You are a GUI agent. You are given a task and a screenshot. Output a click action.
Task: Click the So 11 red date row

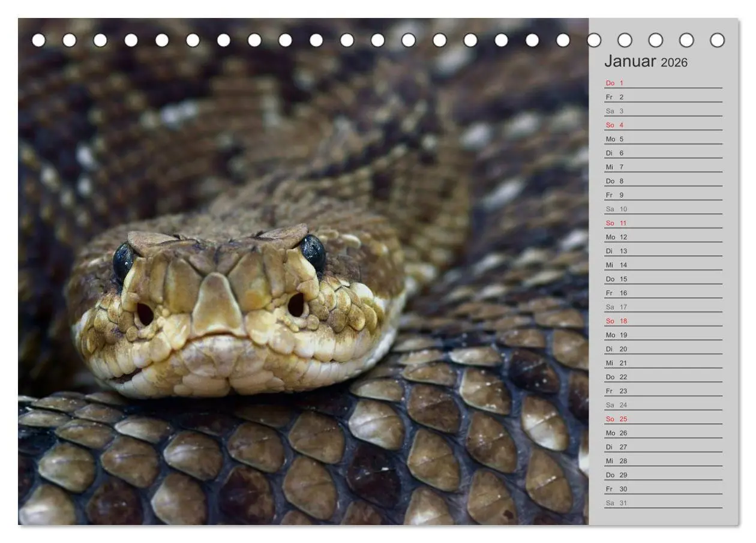(663, 223)
